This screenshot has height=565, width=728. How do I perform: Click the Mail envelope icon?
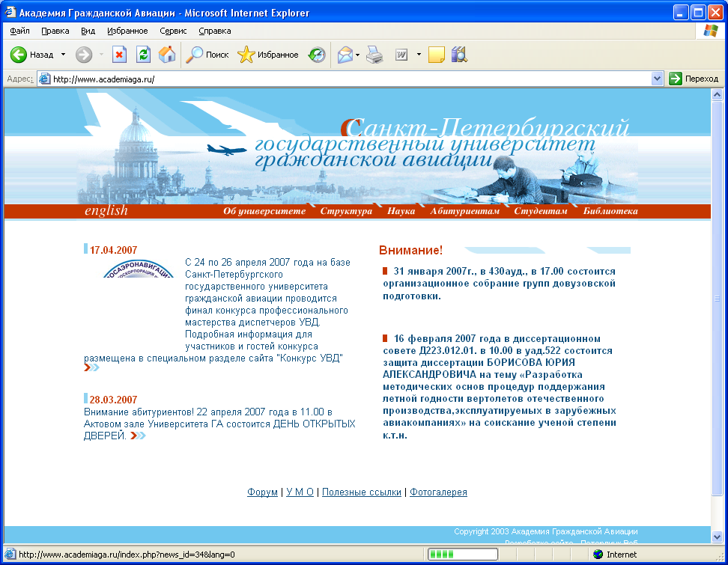[345, 55]
